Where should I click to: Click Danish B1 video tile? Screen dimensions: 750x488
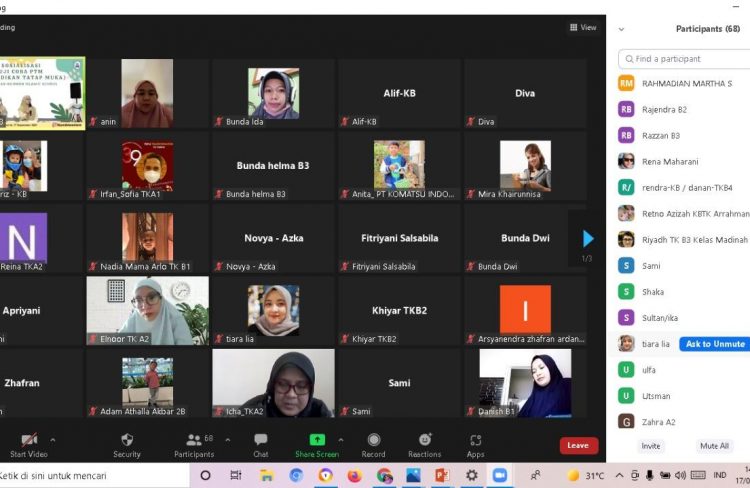(x=525, y=383)
